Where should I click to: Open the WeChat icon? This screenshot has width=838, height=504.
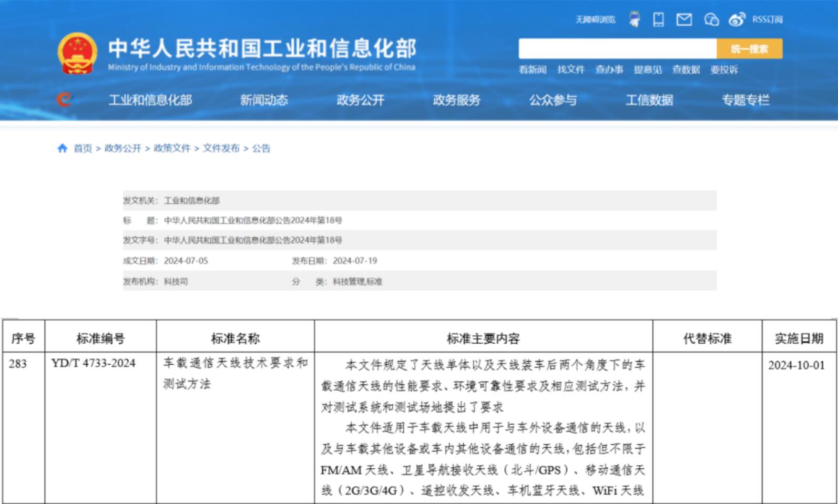pyautogui.click(x=711, y=20)
